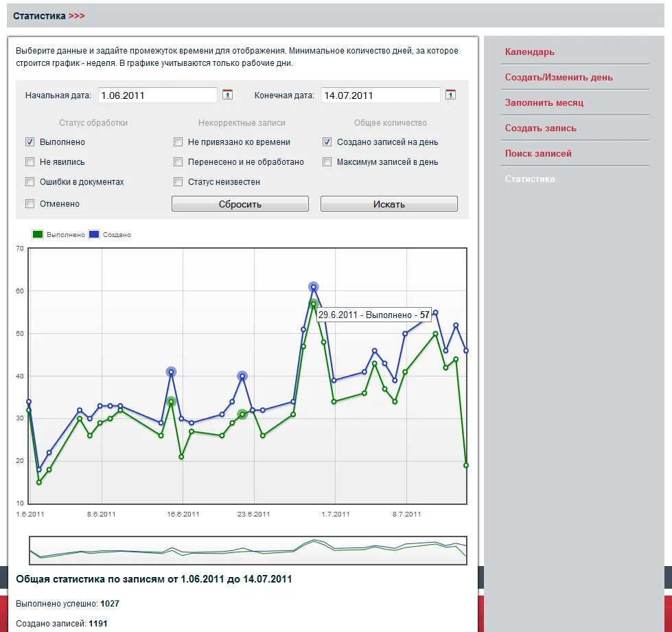Image resolution: width=672 pixels, height=632 pixels.
Task: Enable Не привязано ко времени checkbox
Action: 178,142
